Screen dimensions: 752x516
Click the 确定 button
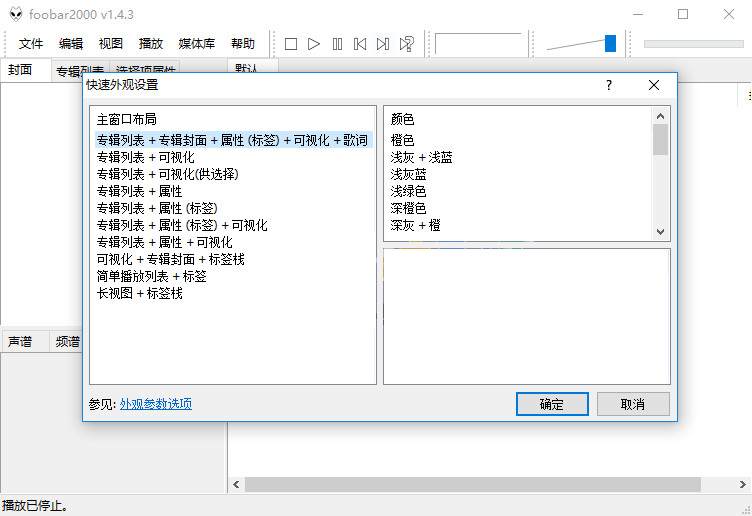point(552,404)
